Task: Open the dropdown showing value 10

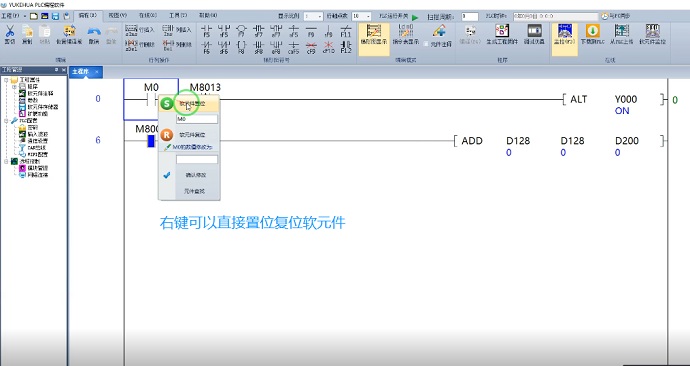Action: [361, 16]
